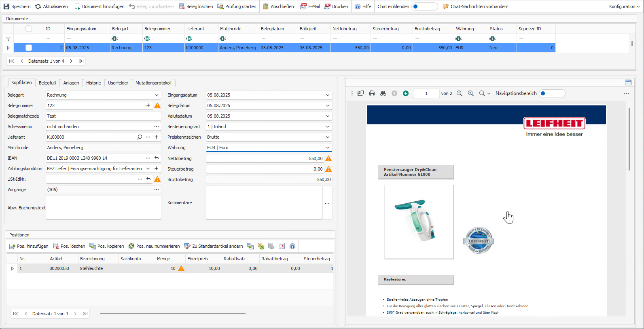Open the Währung dropdown list

(x=327, y=148)
